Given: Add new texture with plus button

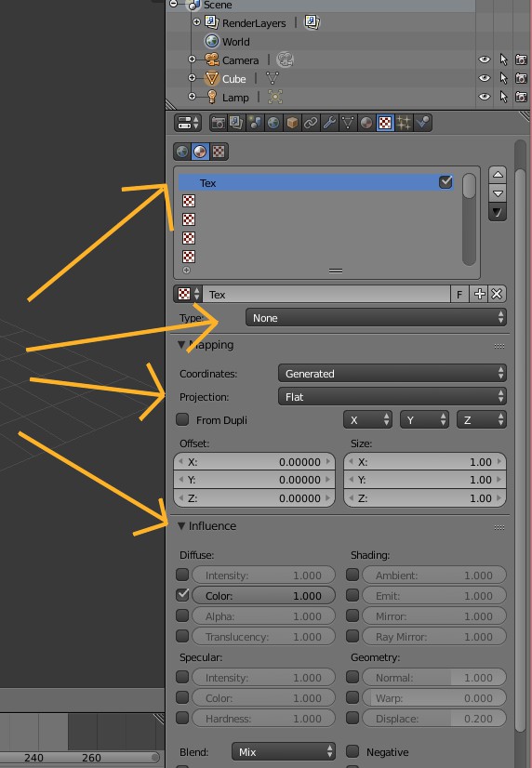Looking at the screenshot, I should 479,295.
